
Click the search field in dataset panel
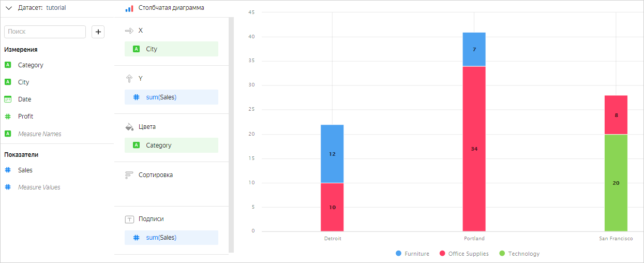coord(45,32)
